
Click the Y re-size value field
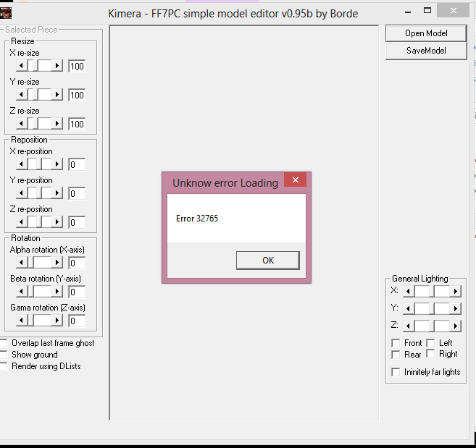point(77,96)
